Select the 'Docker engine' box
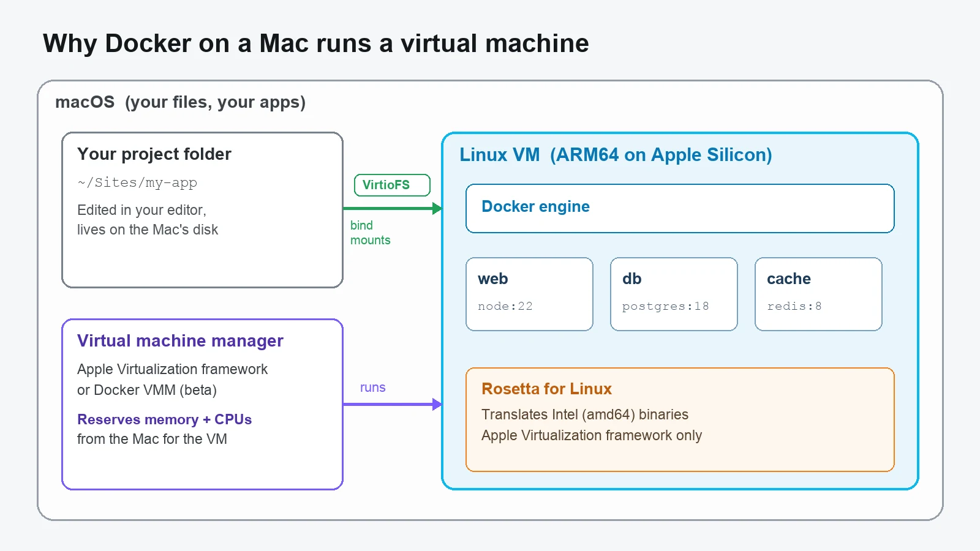 [x=680, y=208]
